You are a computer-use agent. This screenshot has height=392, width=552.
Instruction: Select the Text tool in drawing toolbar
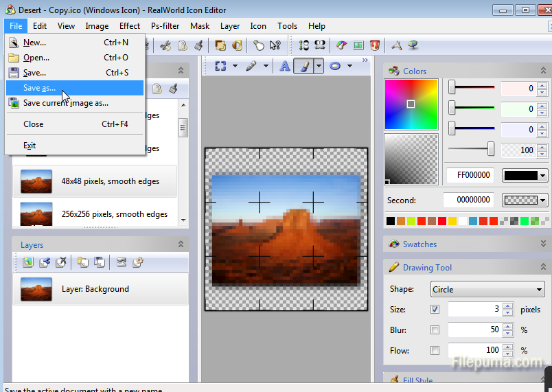click(x=284, y=66)
